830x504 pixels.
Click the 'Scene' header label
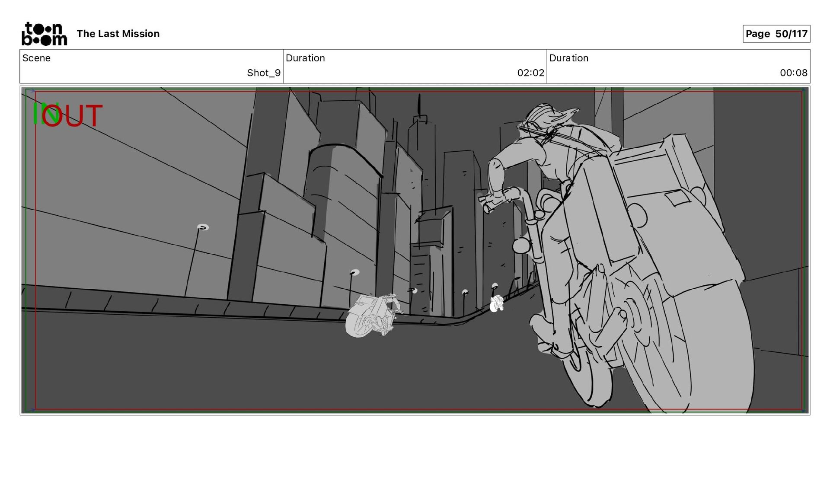tap(36, 58)
